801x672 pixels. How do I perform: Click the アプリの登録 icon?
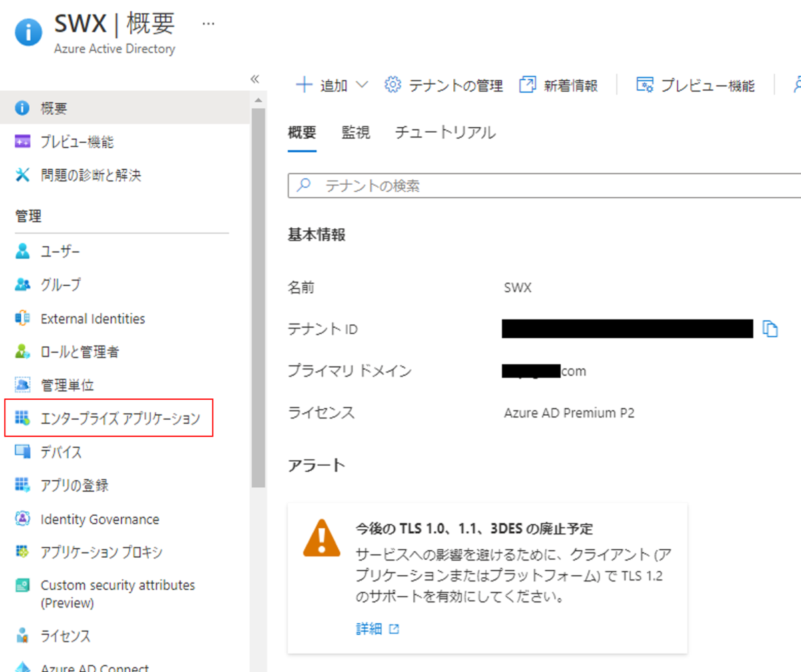23,485
